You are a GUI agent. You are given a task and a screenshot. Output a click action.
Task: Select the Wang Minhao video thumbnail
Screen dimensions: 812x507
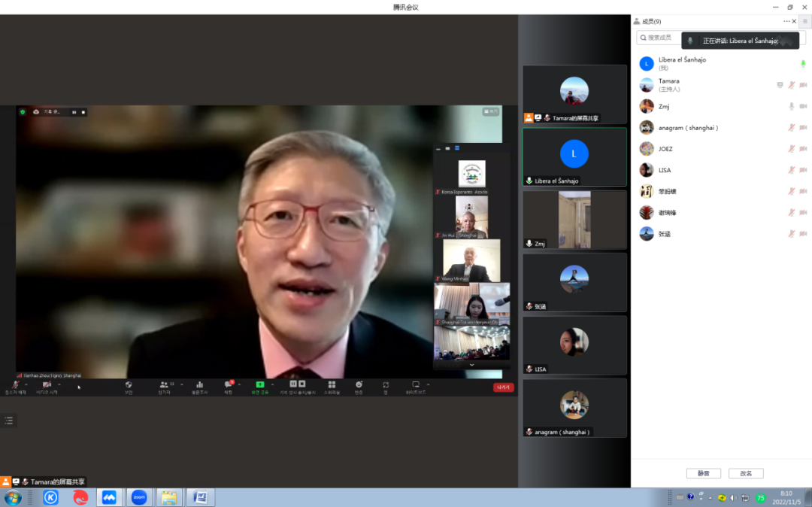471,260
